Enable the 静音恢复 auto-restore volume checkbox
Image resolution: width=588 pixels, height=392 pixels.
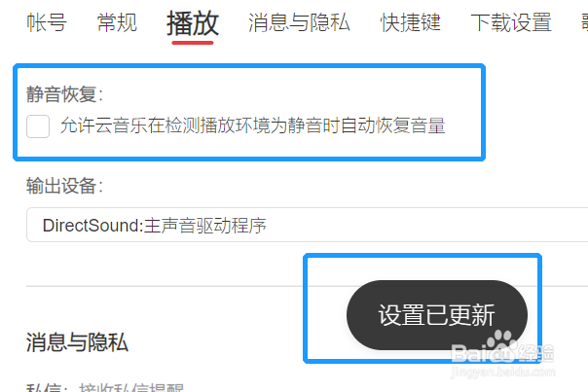tap(38, 126)
